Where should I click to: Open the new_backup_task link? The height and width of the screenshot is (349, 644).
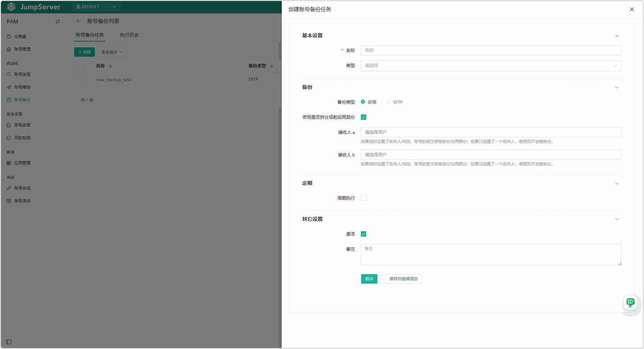[114, 80]
